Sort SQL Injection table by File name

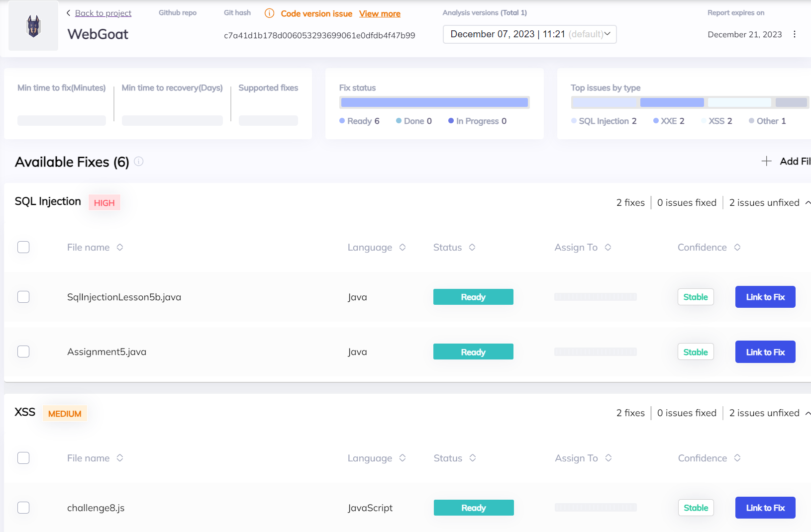[120, 247]
